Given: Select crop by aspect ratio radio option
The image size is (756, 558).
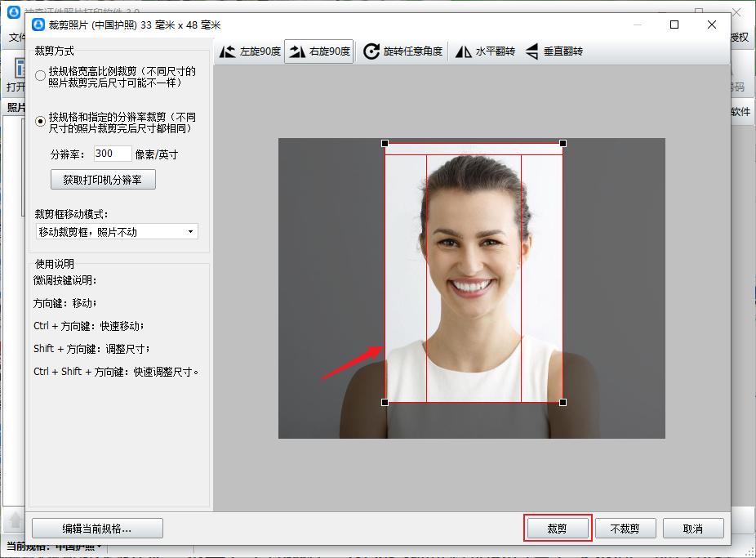Looking at the screenshot, I should click(x=39, y=75).
